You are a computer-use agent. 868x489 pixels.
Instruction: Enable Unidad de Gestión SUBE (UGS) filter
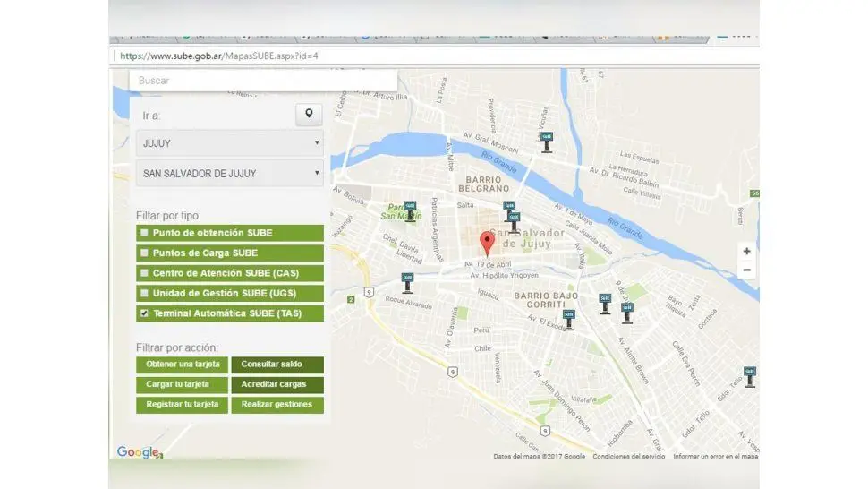click(144, 293)
